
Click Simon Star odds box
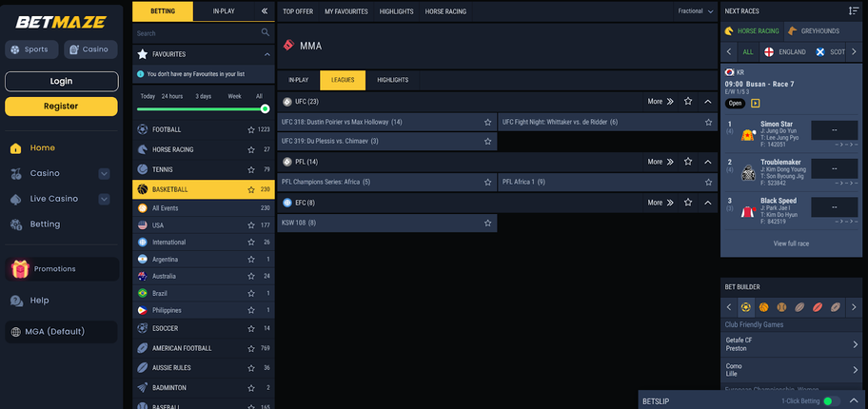[835, 130]
